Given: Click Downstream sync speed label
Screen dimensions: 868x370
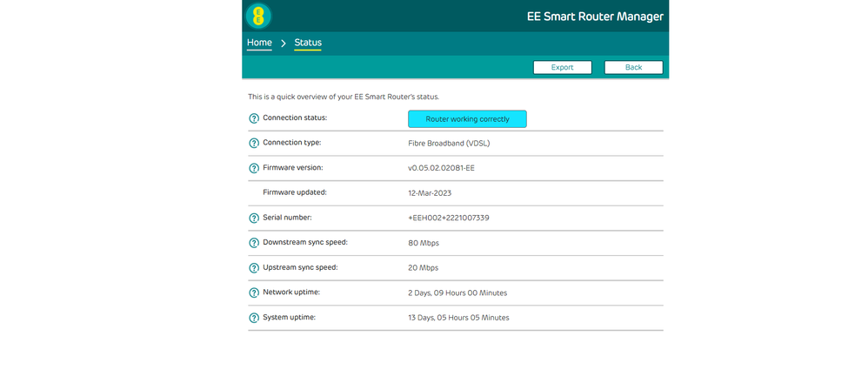Looking at the screenshot, I should (305, 243).
